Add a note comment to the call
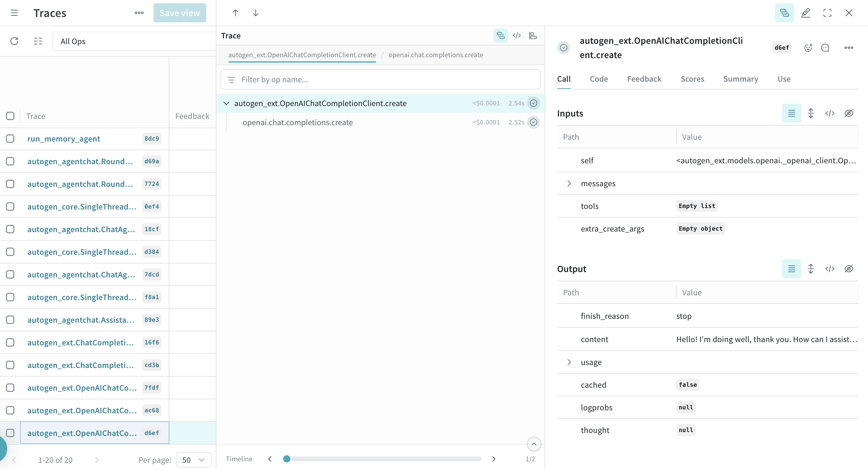868x469 pixels. pos(825,47)
